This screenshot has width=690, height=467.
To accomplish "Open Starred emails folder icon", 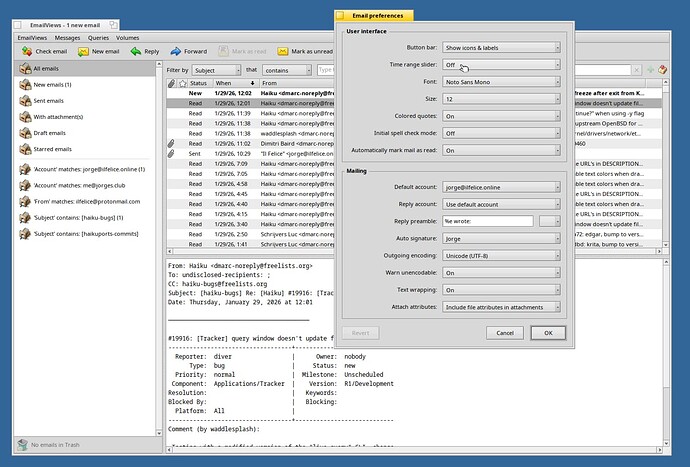I will pyautogui.click(x=26, y=149).
